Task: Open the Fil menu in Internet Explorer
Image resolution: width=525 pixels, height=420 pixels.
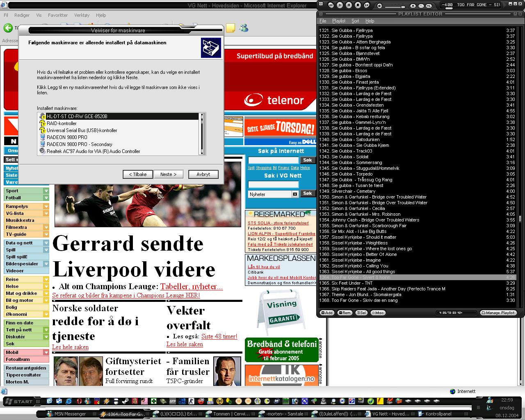Action: click(6, 15)
